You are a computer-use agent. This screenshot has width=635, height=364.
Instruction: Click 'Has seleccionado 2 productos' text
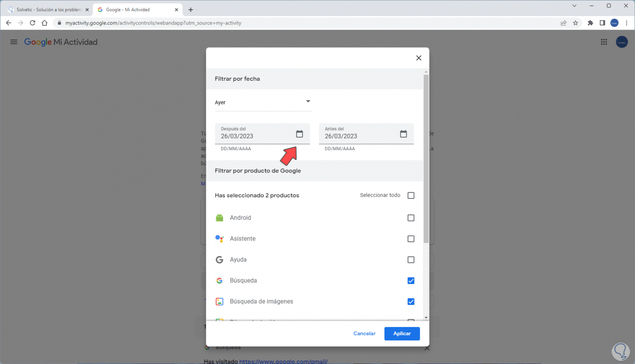point(257,196)
